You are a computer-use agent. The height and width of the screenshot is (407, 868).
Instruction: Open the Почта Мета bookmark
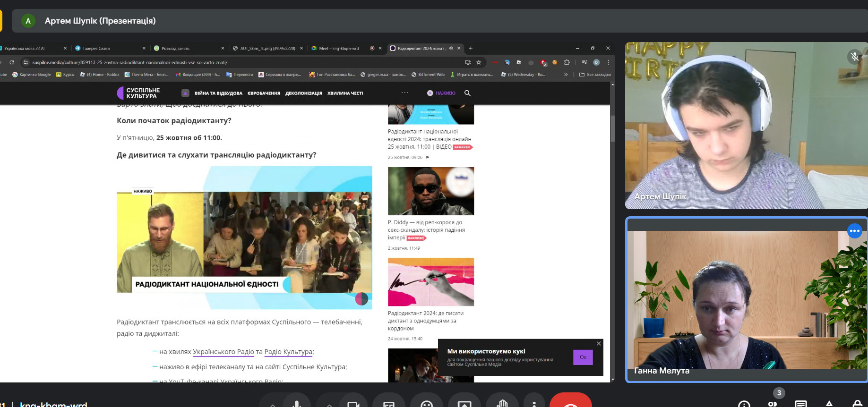[x=146, y=75]
